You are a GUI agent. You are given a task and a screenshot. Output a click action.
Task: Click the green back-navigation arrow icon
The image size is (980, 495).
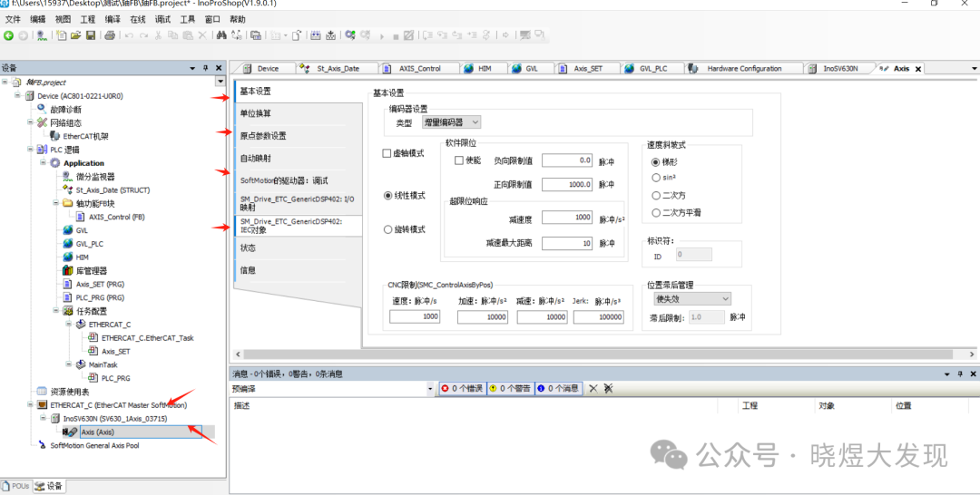(8, 35)
